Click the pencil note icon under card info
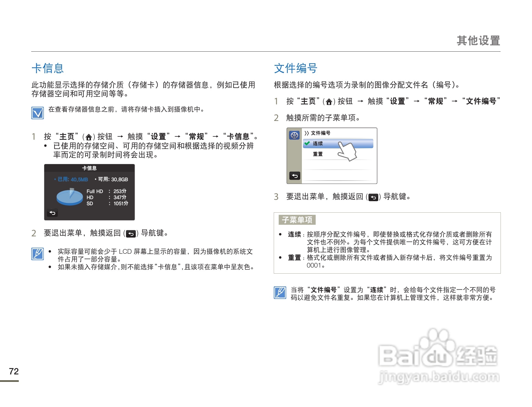Viewport: 532px width, 407px height. [x=38, y=254]
